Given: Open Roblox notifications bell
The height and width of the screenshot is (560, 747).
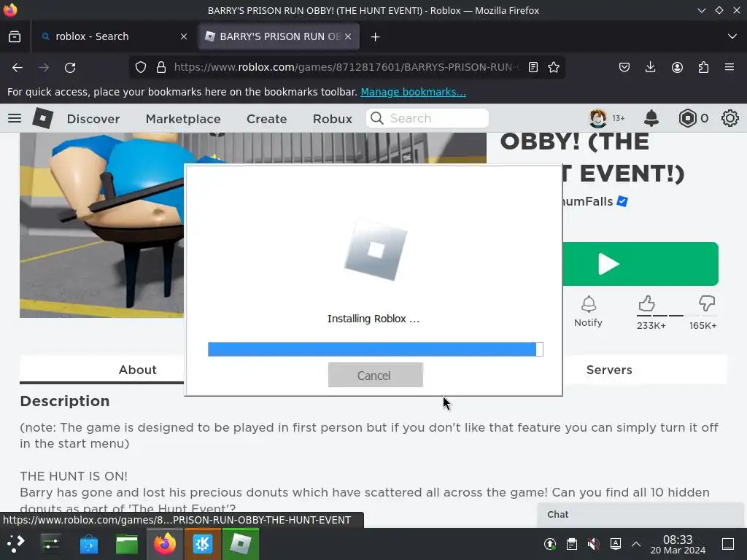Looking at the screenshot, I should (651, 118).
